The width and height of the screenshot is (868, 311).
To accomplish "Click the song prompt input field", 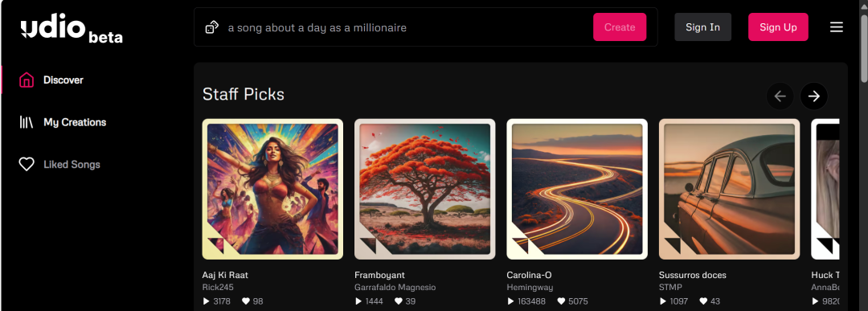I will point(407,27).
